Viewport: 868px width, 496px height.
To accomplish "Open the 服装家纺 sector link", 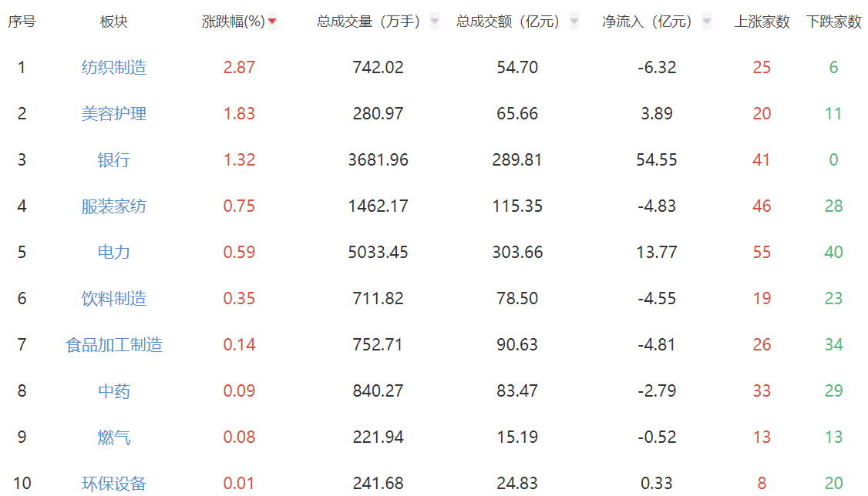I will pos(114,206).
